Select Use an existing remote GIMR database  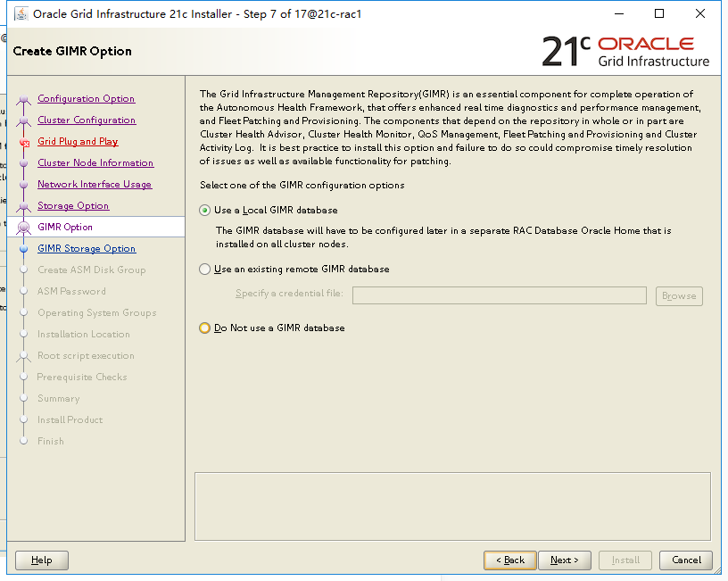click(x=204, y=270)
